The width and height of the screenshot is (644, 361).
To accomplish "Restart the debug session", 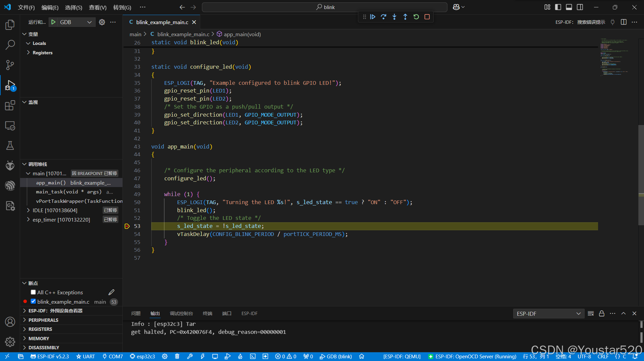I will coord(416,17).
